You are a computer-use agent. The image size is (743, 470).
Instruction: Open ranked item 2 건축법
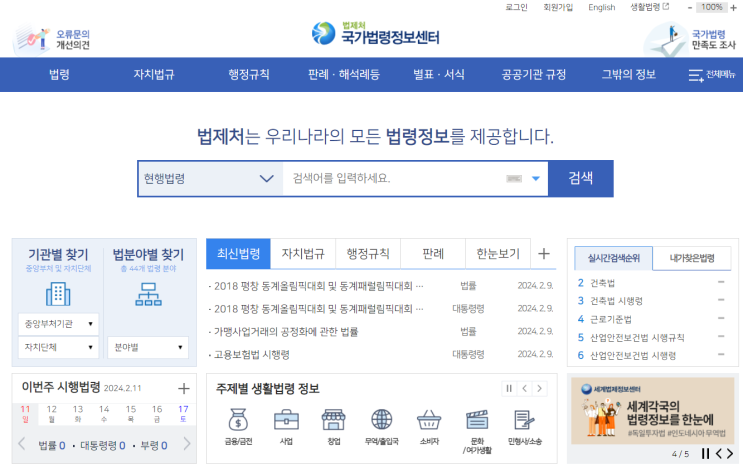pos(602,283)
